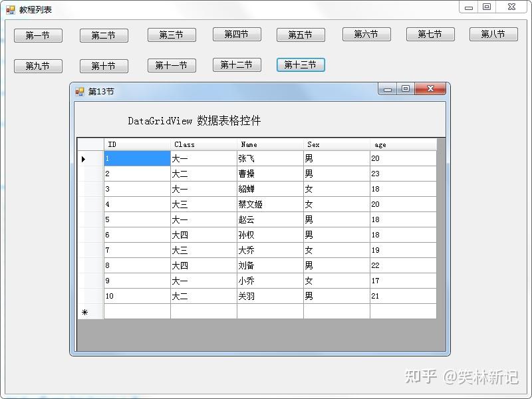Click the 第五节 button

[x=301, y=35]
